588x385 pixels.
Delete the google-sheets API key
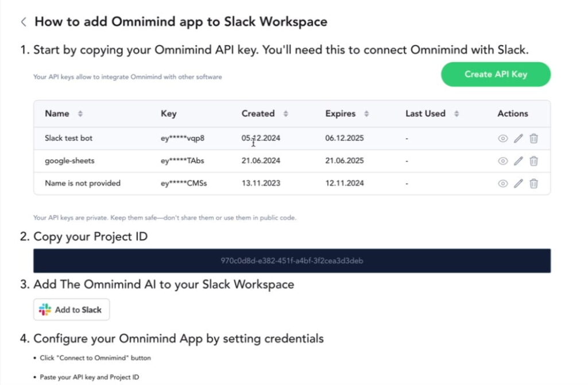pos(534,161)
